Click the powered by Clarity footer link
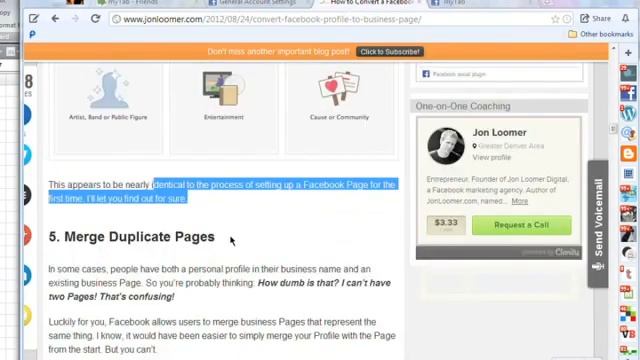Viewport: 640px width, 360px height. point(550,253)
